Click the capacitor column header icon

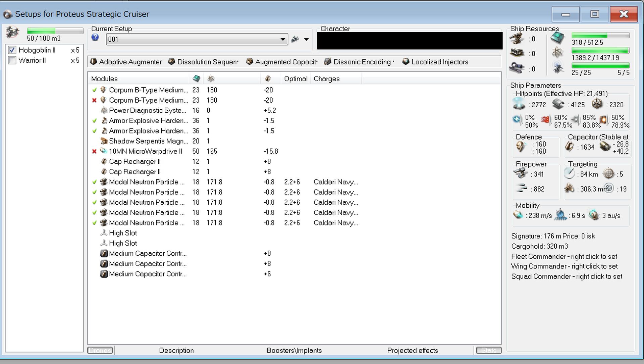click(268, 79)
